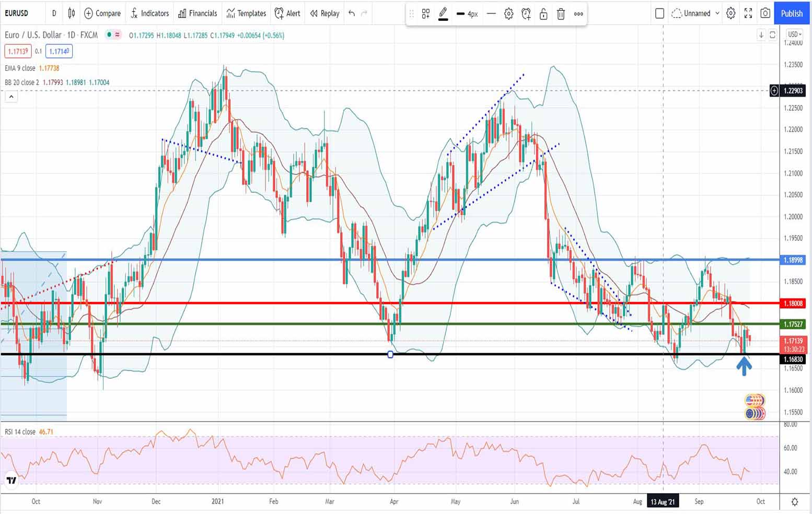Open drawing settings gear in floating toolbar
The image size is (812, 514).
(508, 14)
